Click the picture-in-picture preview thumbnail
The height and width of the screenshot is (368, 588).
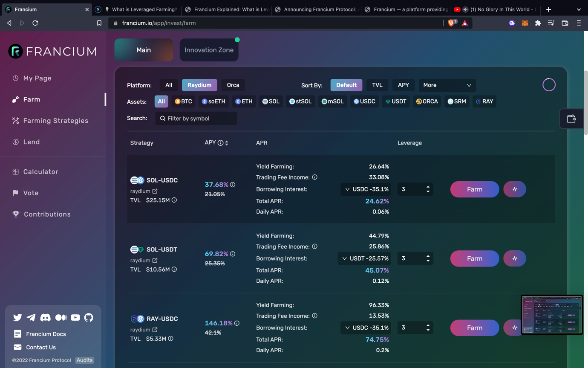(552, 315)
